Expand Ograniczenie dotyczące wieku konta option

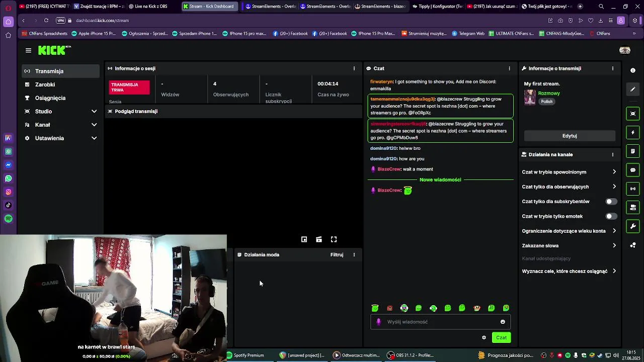(x=569, y=231)
